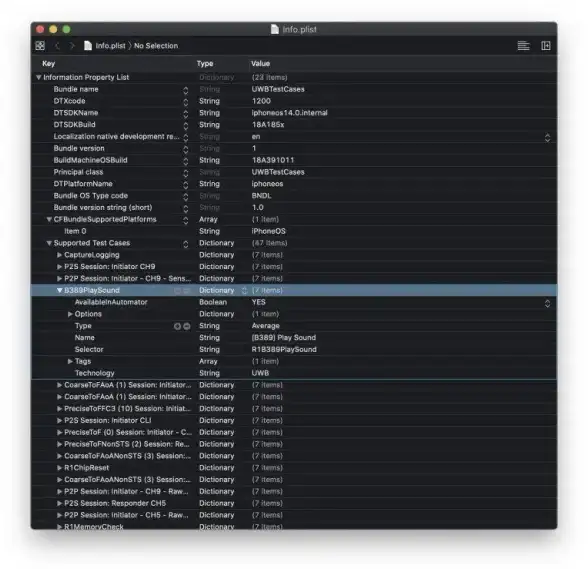Toggle the editor options lines icon
The height and width of the screenshot is (569, 588).
pyautogui.click(x=524, y=46)
